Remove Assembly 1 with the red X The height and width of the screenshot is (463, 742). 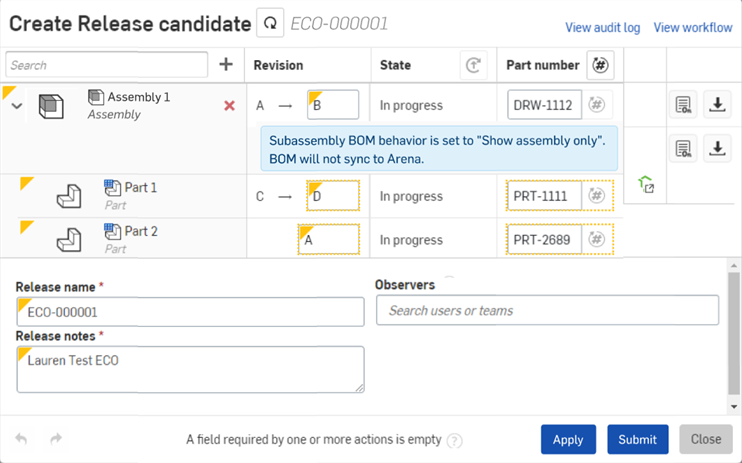point(229,105)
